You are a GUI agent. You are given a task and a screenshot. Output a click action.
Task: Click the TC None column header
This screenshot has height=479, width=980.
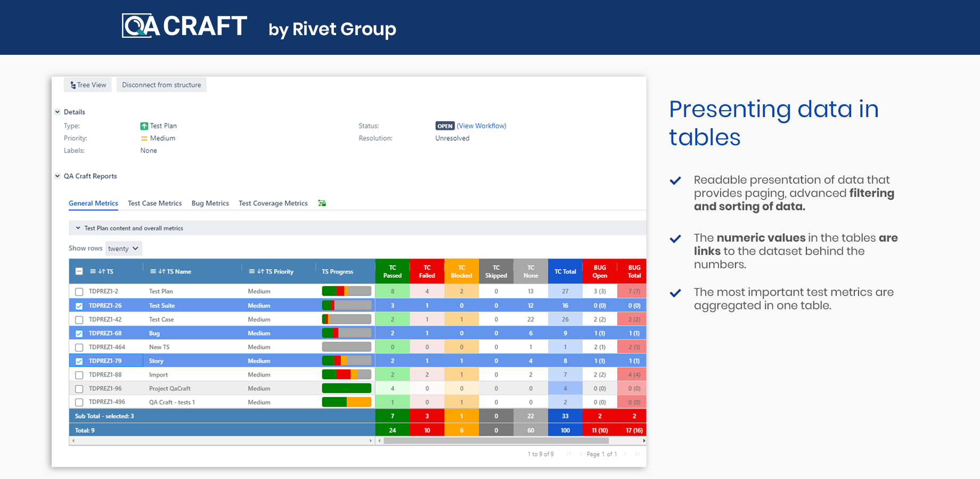531,271
